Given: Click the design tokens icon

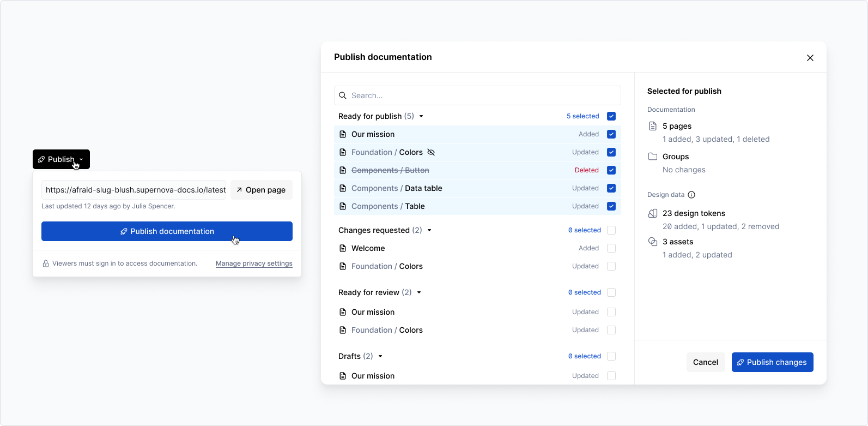Looking at the screenshot, I should click(653, 213).
